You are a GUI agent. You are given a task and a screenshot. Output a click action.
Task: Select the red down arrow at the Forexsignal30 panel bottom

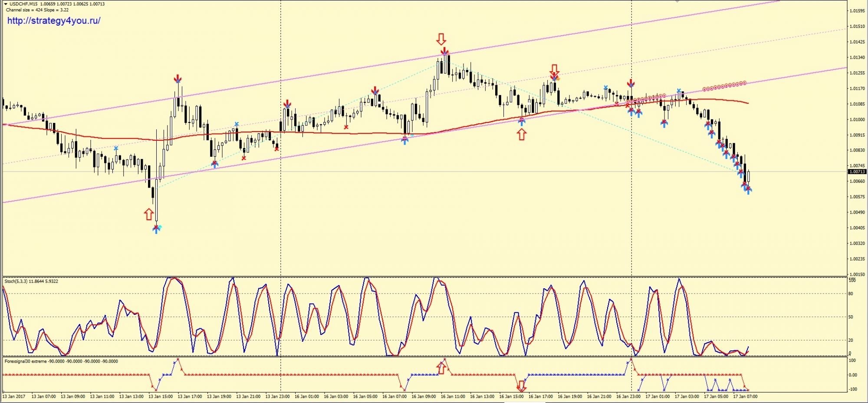[x=522, y=386]
